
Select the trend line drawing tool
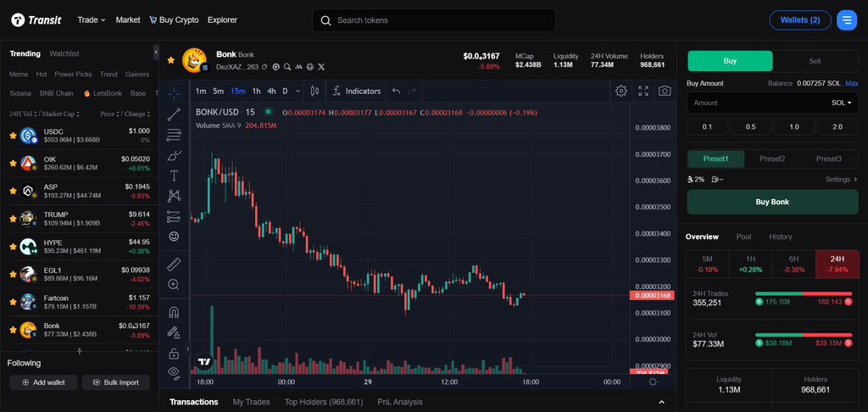[x=174, y=114]
